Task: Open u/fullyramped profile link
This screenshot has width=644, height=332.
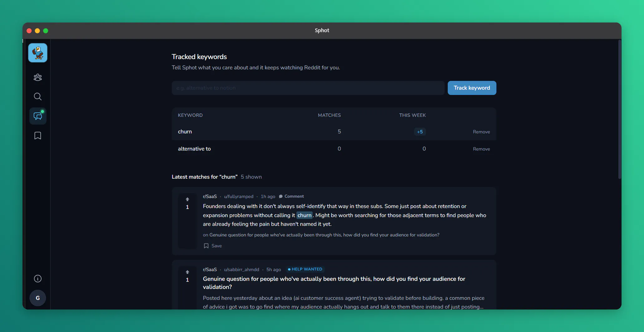Action: [x=239, y=196]
